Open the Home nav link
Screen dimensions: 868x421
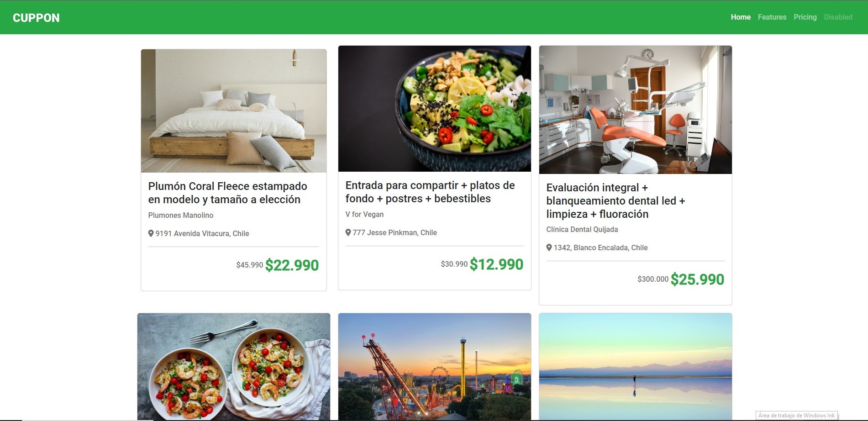(x=741, y=17)
